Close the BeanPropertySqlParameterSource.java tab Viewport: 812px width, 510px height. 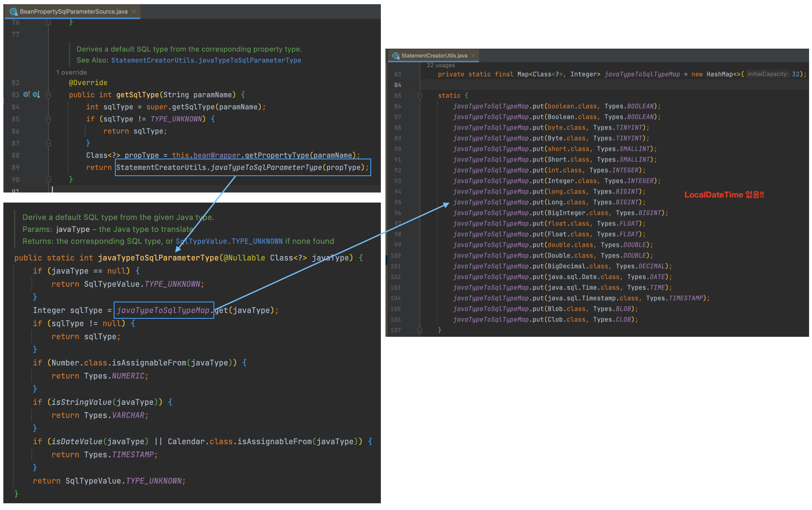click(x=134, y=11)
